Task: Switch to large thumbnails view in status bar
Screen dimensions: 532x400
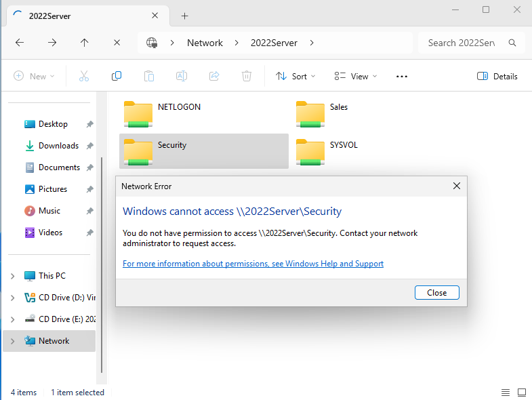Action: tap(522, 393)
